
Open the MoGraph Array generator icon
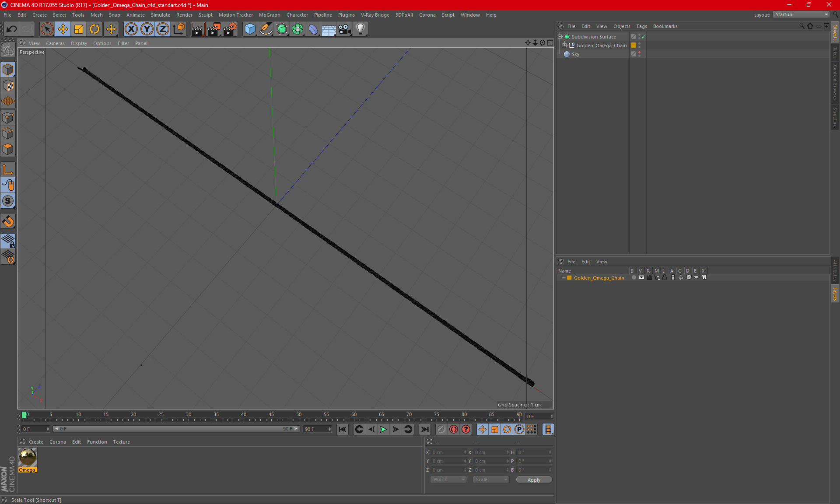[x=297, y=29]
